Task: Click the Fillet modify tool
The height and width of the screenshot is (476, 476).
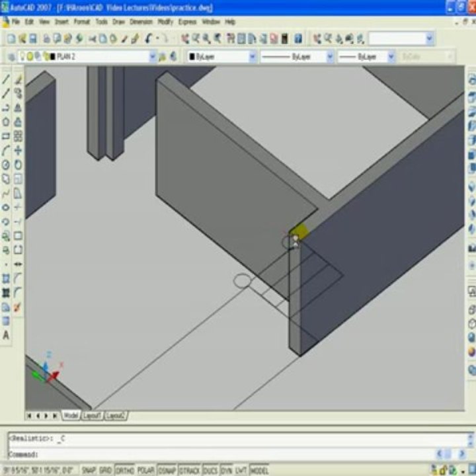Action: 19,293
